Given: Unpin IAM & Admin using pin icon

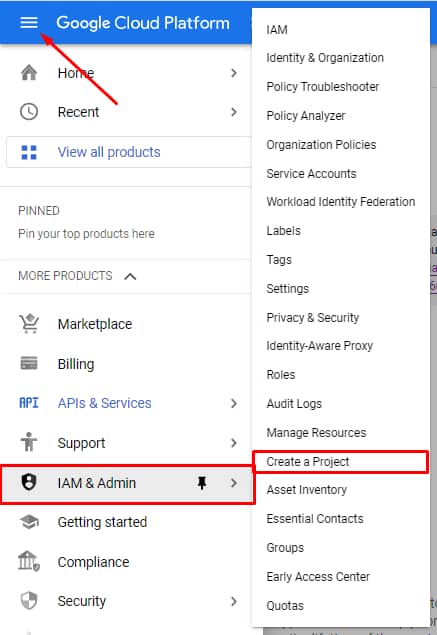Looking at the screenshot, I should (202, 483).
